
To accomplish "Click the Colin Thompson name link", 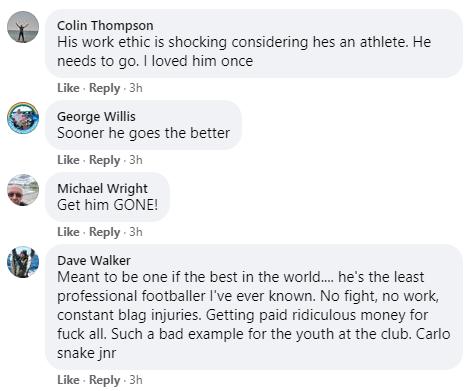I will coord(105,25).
